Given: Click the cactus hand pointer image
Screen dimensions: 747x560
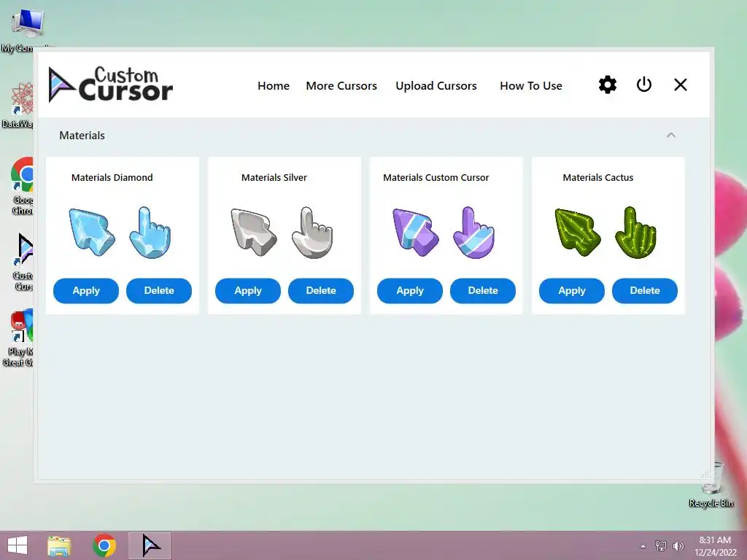Looking at the screenshot, I should pyautogui.click(x=636, y=233).
